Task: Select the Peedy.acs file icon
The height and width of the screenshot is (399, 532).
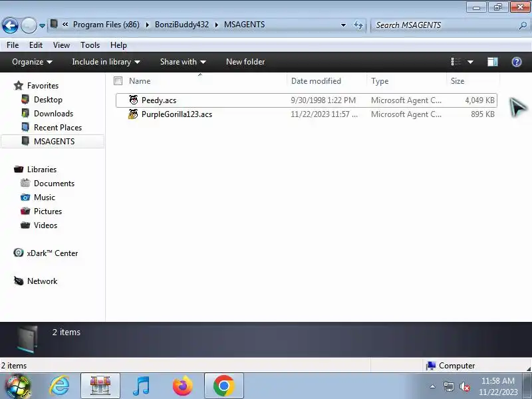Action: 134,100
